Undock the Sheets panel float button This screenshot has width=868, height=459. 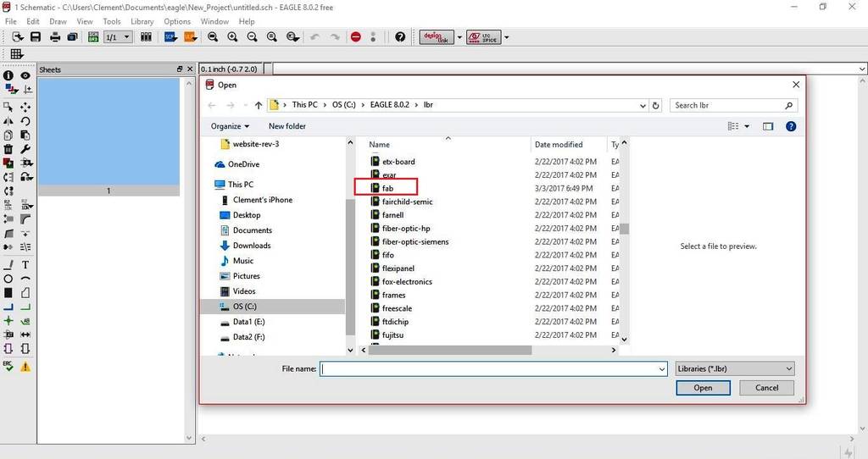point(180,69)
